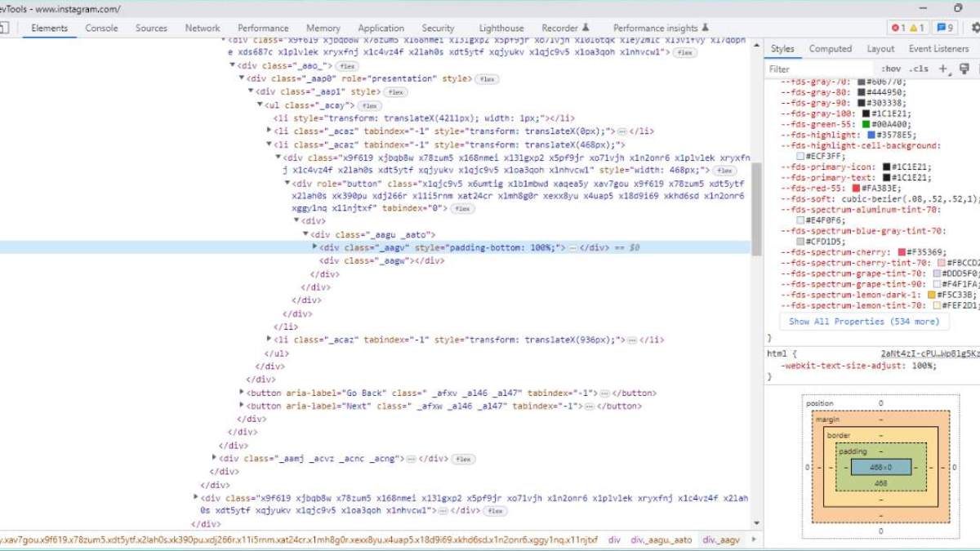Click the device toolbar icon beside Elements

[x=4, y=28]
